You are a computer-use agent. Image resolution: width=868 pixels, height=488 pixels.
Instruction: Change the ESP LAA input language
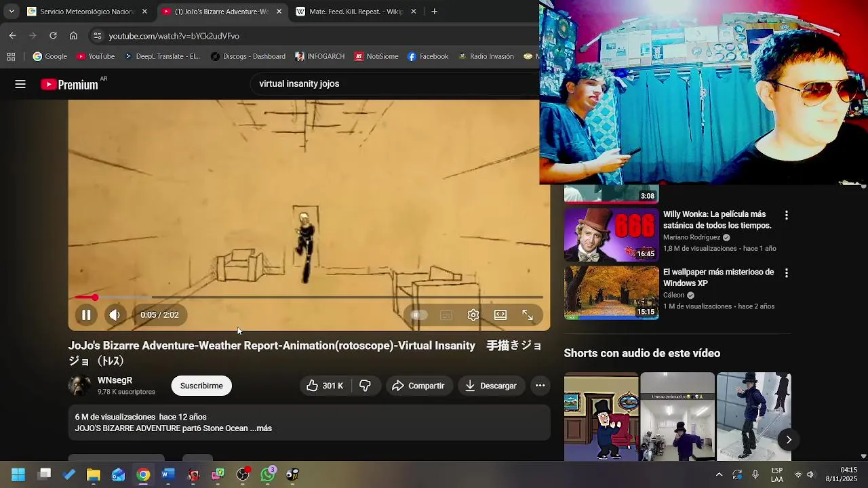click(x=777, y=474)
